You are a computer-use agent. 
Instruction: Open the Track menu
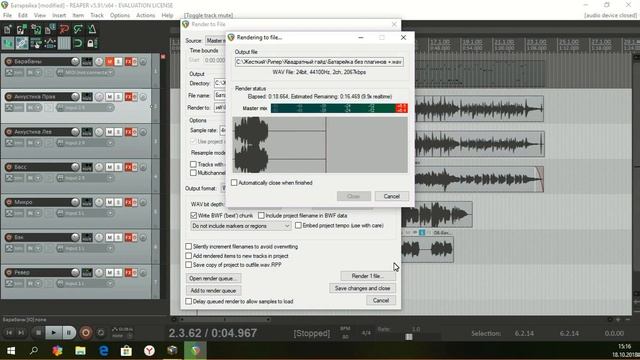pos(97,15)
